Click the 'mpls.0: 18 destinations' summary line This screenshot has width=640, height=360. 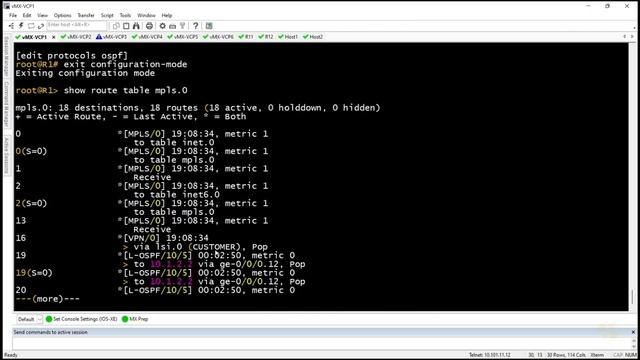(x=198, y=108)
